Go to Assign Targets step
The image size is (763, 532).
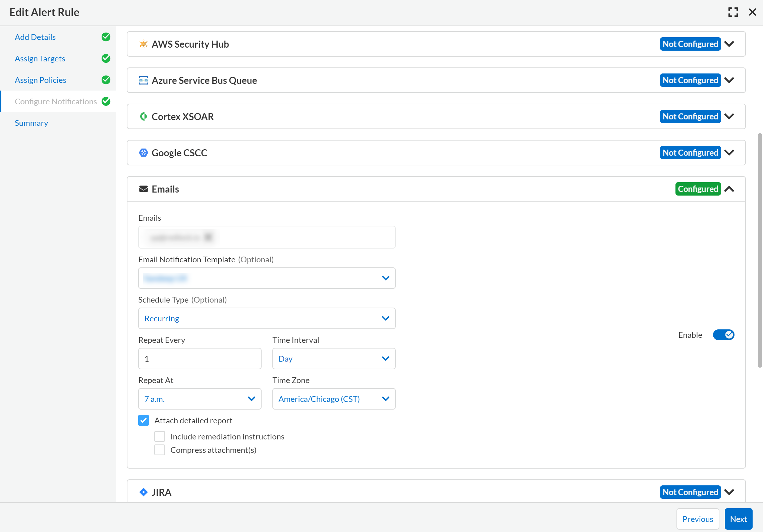click(40, 58)
